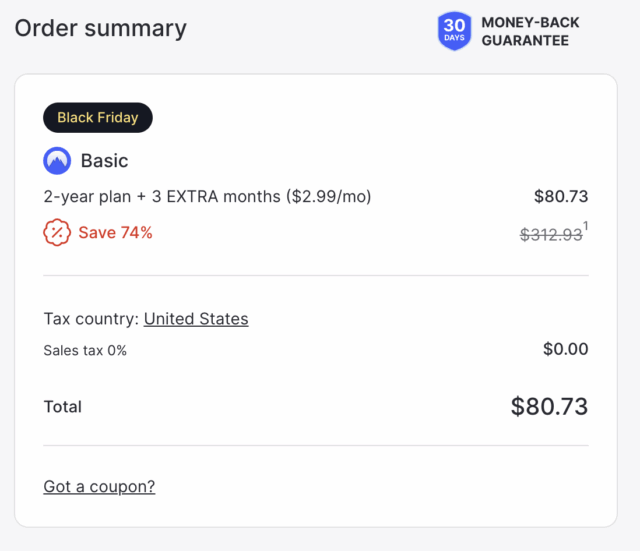Click the Money-Back Guarantee text

point(530,31)
